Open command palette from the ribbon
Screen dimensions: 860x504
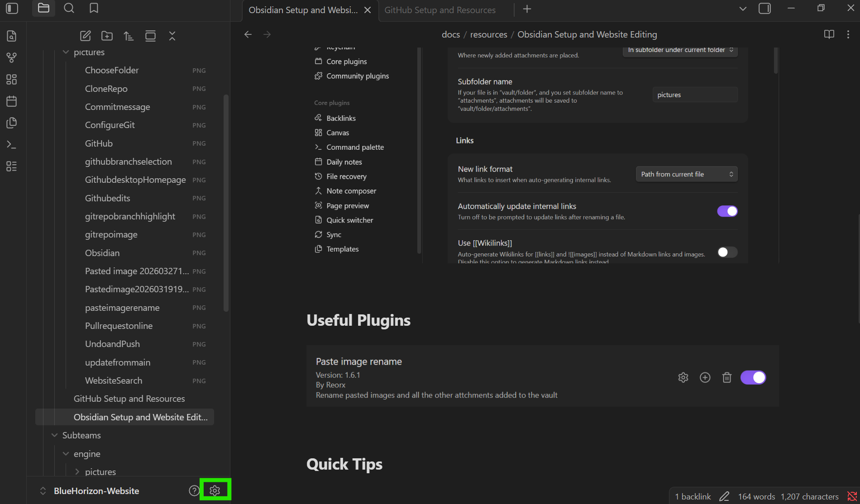(x=12, y=145)
